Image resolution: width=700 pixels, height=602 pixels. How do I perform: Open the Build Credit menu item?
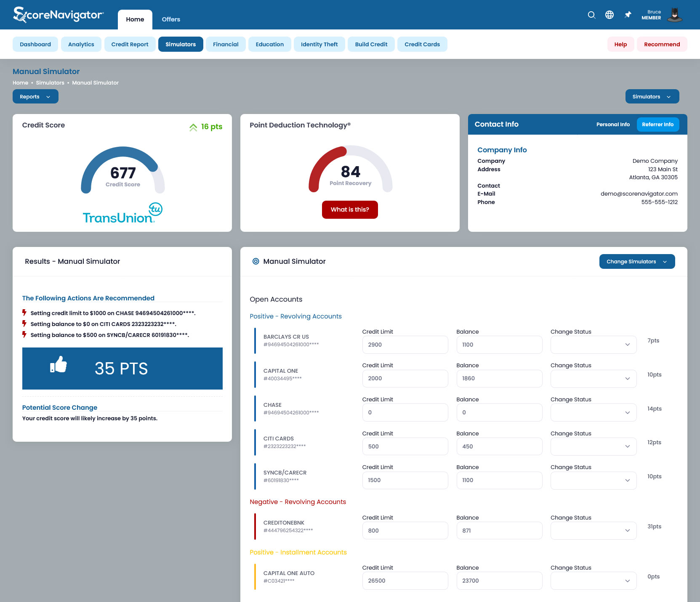(x=371, y=44)
